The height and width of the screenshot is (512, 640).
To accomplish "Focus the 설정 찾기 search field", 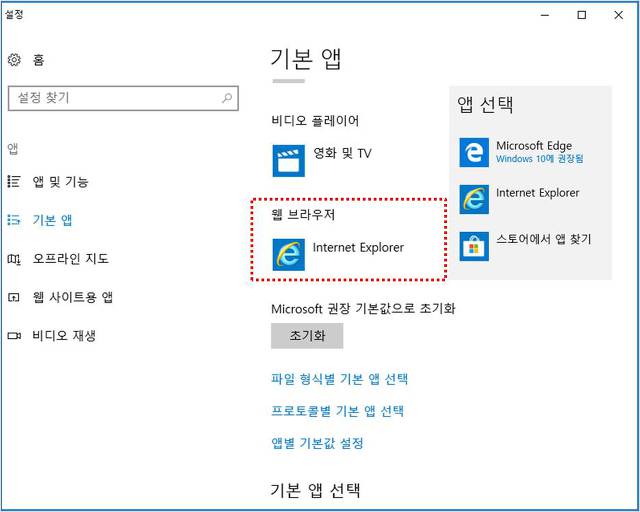I will pyautogui.click(x=123, y=98).
